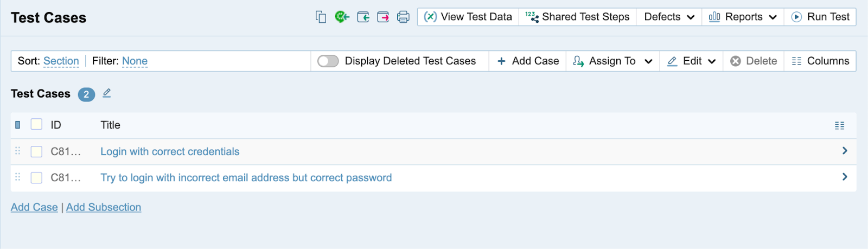
Task: Toggle Display Deleted Test Cases switch
Action: point(328,61)
